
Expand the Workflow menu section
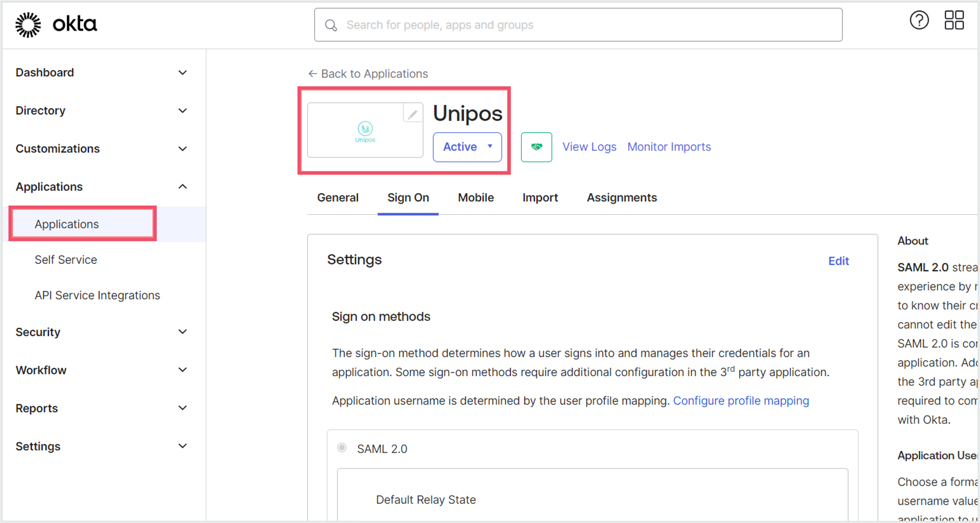(x=102, y=370)
